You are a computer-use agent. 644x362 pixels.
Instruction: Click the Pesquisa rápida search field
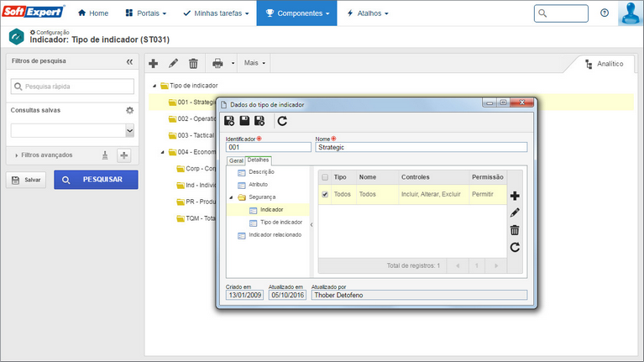72,87
